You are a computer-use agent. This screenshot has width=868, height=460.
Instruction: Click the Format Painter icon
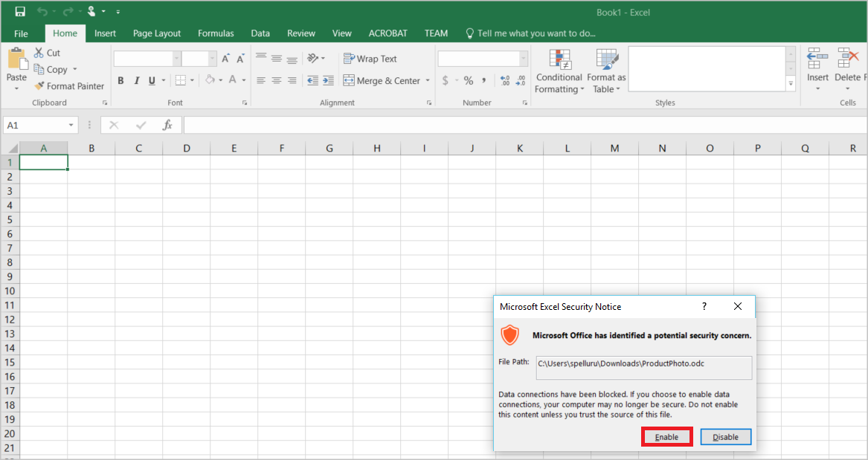click(40, 85)
